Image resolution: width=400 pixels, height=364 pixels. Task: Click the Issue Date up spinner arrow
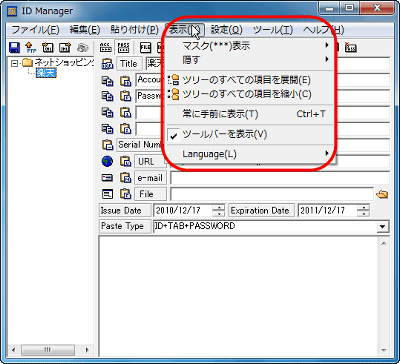[219, 207]
